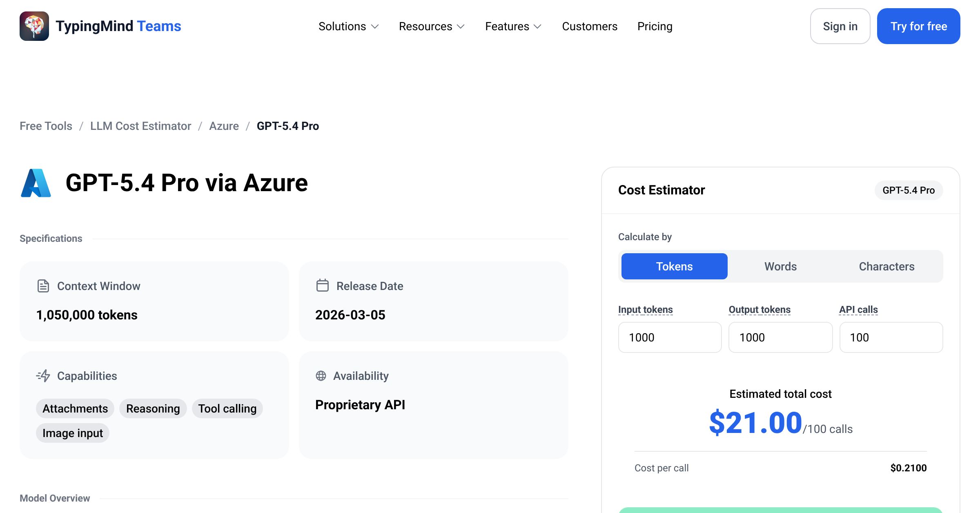Click the $0.2100 cost per call value

(x=909, y=468)
